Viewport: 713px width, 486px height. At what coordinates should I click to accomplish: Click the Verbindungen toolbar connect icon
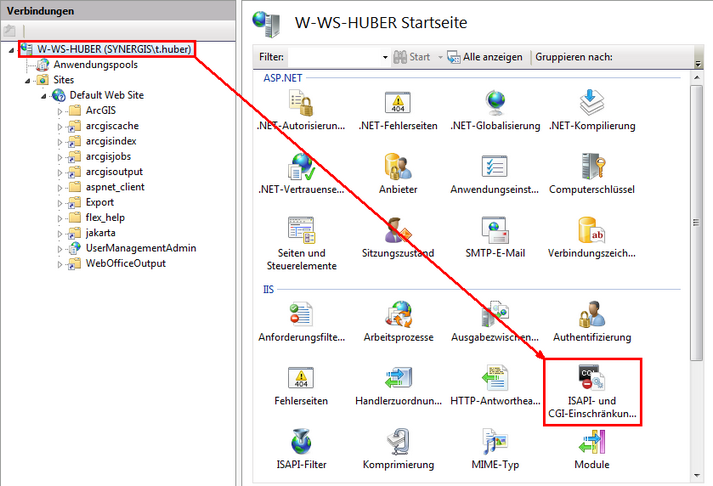click(x=10, y=31)
